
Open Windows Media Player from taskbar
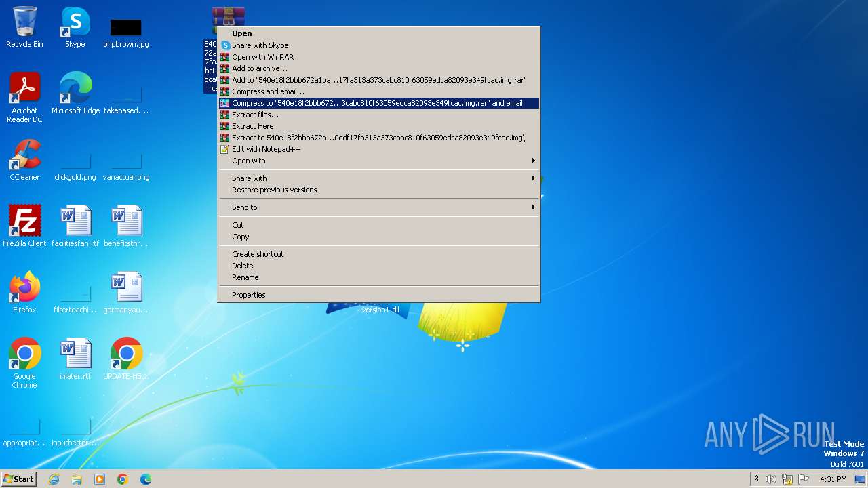click(x=100, y=479)
